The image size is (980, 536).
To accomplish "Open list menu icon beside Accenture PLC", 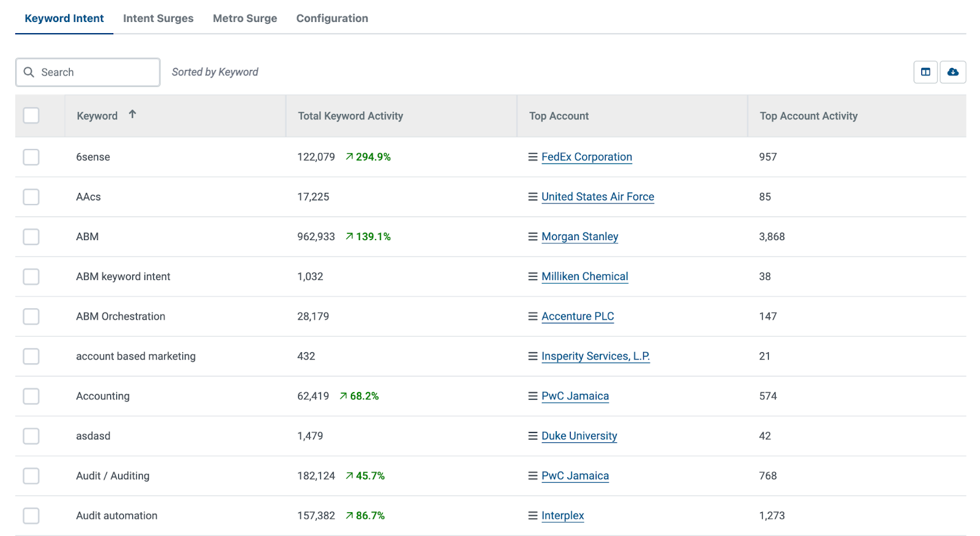I will point(533,316).
